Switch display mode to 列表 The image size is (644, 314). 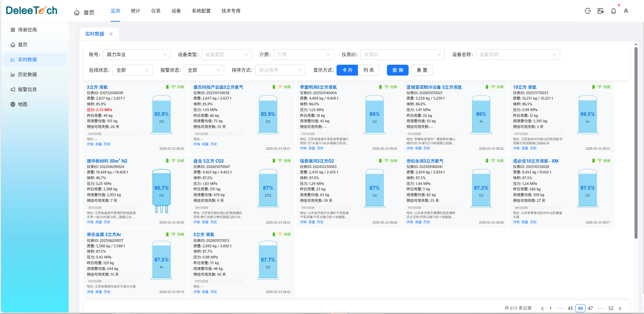369,70
